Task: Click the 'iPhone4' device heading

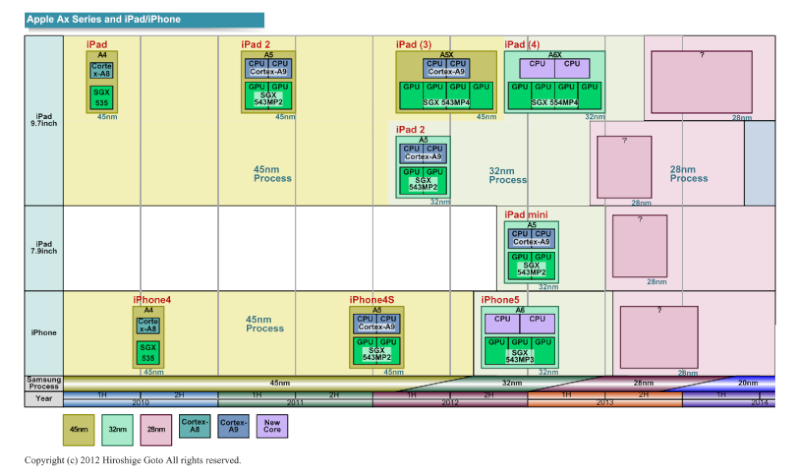Action: click(152, 300)
